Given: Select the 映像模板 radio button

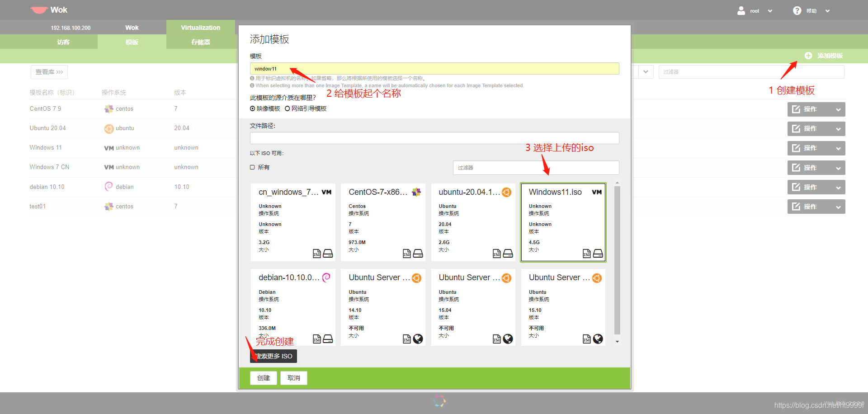Looking at the screenshot, I should [252, 108].
